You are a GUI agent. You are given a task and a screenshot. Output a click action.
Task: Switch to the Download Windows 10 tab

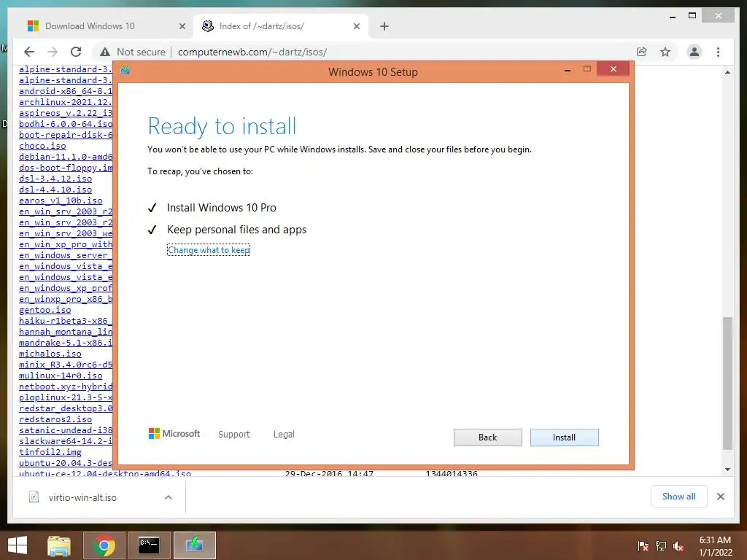coord(90,26)
